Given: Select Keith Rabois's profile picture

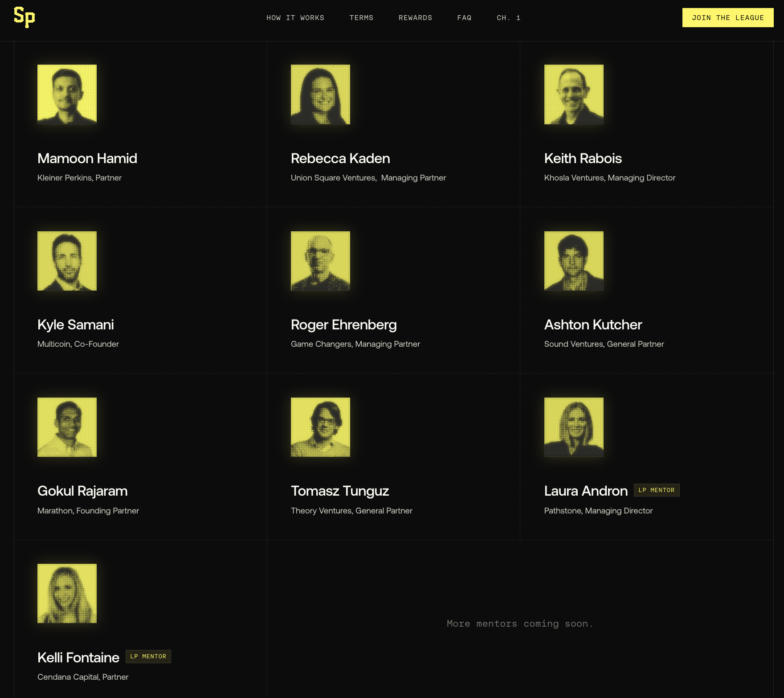Looking at the screenshot, I should (574, 94).
